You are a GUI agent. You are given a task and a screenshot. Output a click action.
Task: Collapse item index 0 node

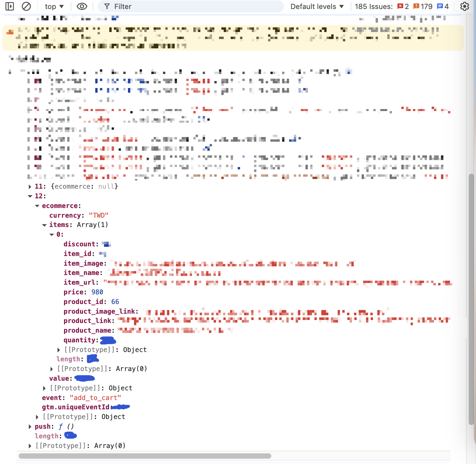pyautogui.click(x=52, y=235)
